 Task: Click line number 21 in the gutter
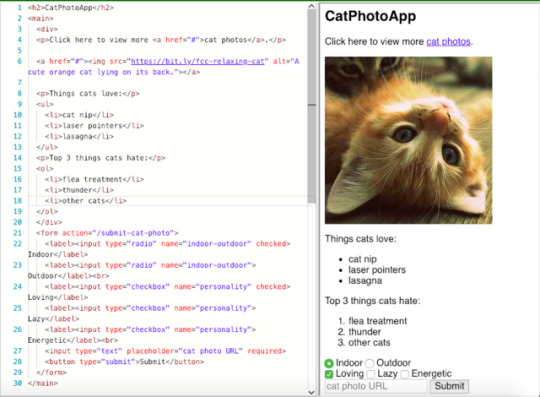coord(18,233)
